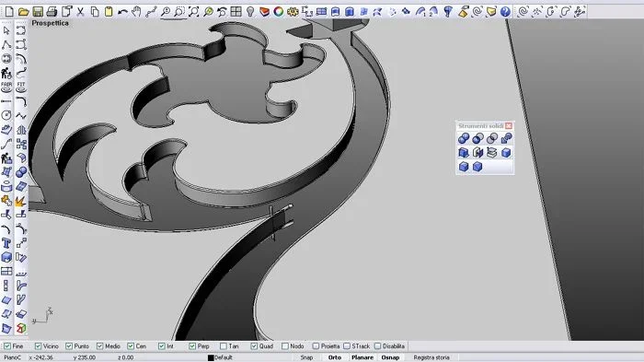This screenshot has width=644, height=362.
Task: Close the Strumenti solidi floating panel
Action: pos(509,126)
